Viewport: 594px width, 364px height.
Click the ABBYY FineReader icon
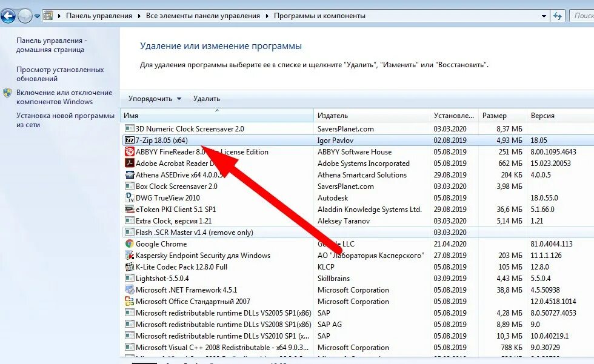click(x=130, y=152)
